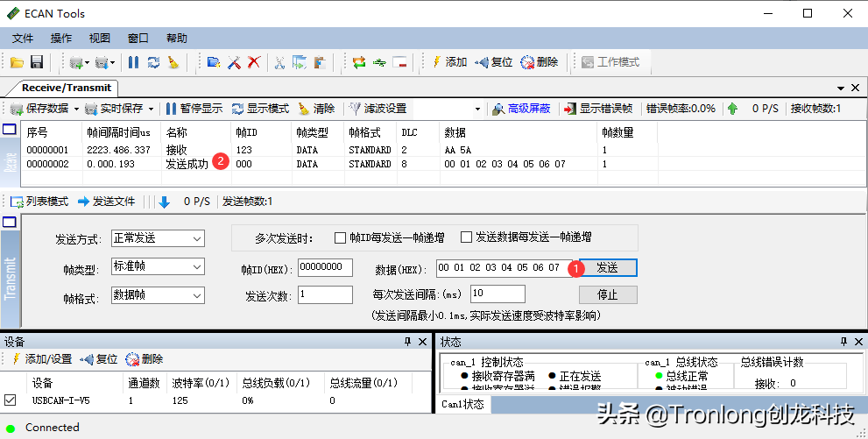
Task: Click the green-orange transfer arrows icon
Action: pyautogui.click(x=359, y=62)
